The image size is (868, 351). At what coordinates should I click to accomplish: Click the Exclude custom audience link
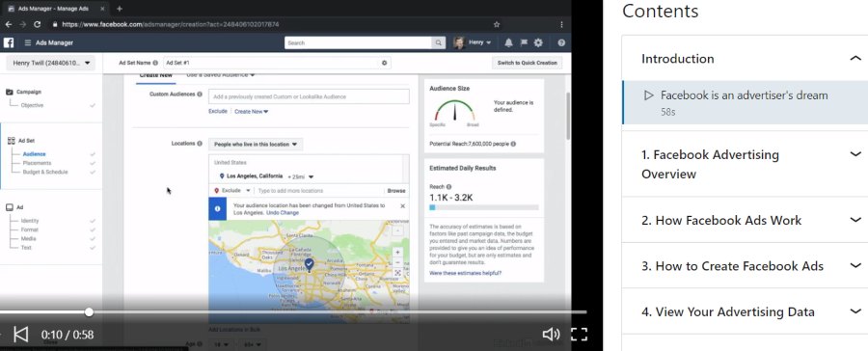218,111
